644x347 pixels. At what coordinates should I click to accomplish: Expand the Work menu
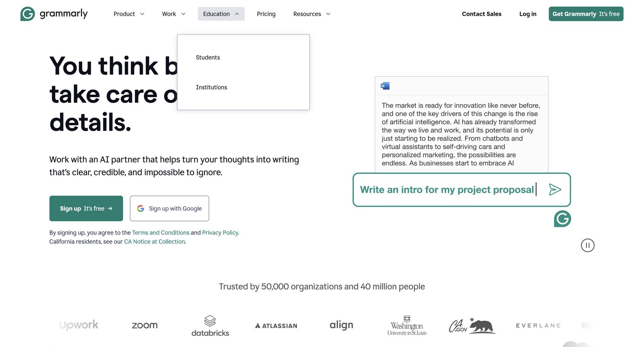174,14
